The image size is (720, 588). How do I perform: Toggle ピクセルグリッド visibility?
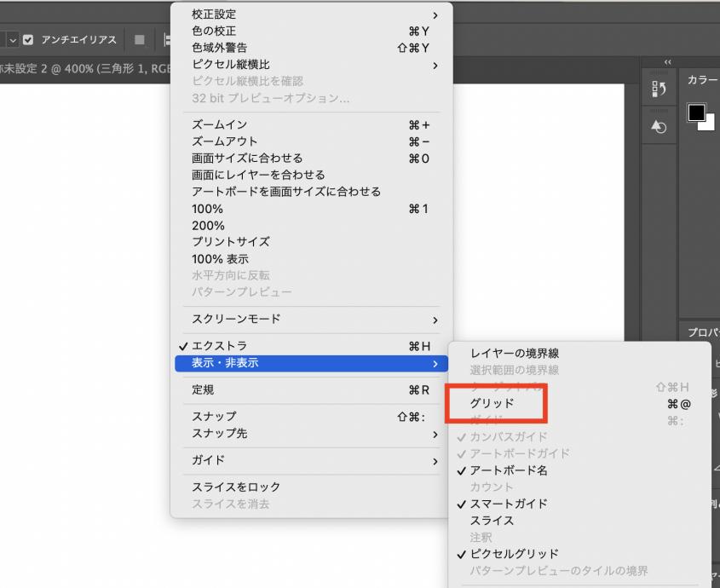(579, 554)
